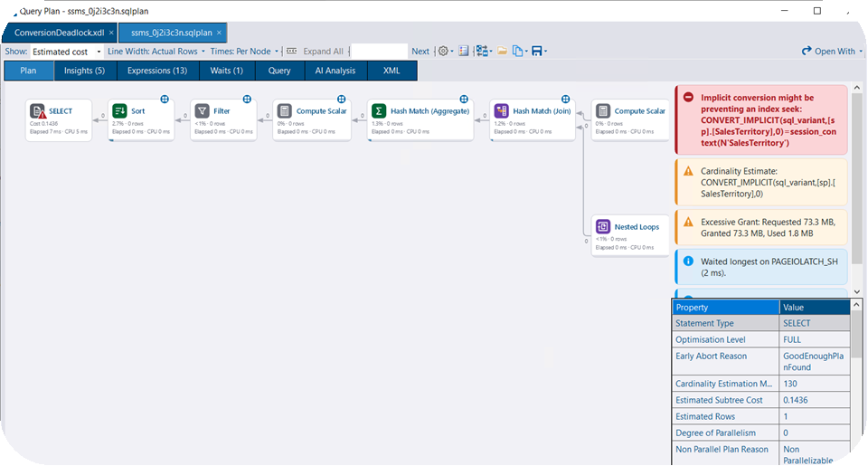Select the ssms_0j2i3c3n.sqlplan document tab

[172, 33]
